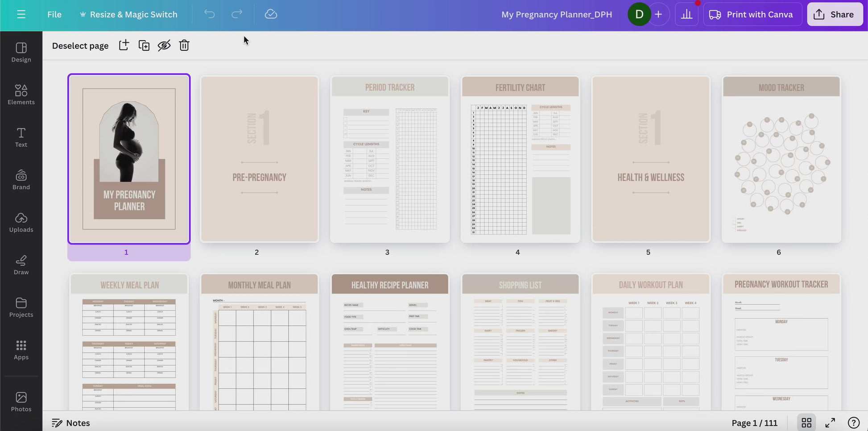Select the Fertility Chart page thumbnail
This screenshot has height=431, width=868.
tap(520, 159)
